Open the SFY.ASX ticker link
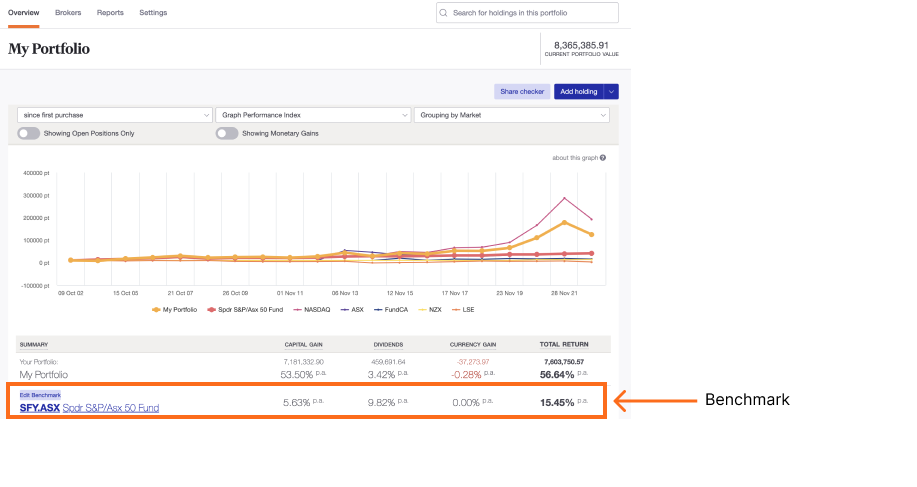Image resolution: width=917 pixels, height=487 pixels. (40, 408)
